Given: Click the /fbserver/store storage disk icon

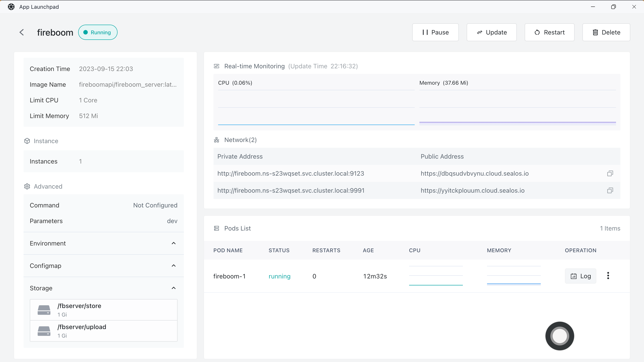Looking at the screenshot, I should coord(44,310).
